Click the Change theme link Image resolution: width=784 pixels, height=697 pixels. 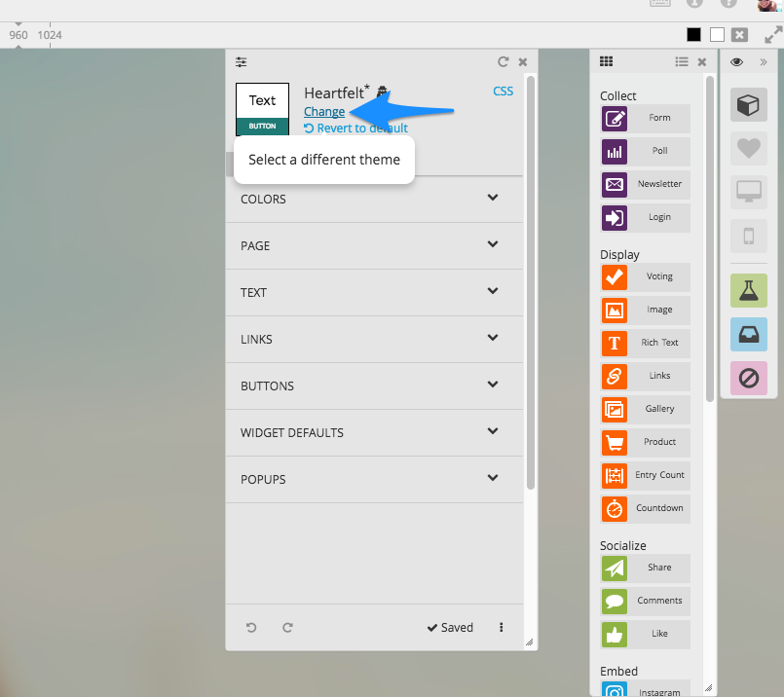pyautogui.click(x=324, y=112)
